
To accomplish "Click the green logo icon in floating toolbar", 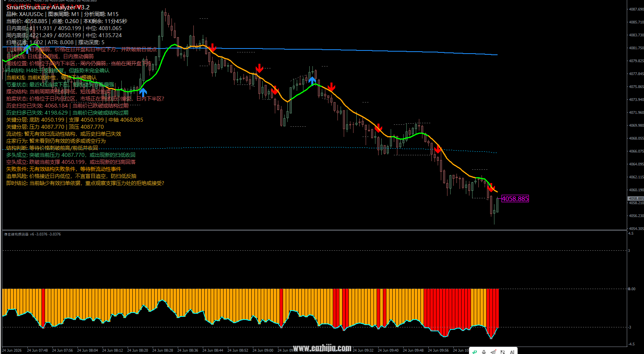I will click(x=474, y=352).
